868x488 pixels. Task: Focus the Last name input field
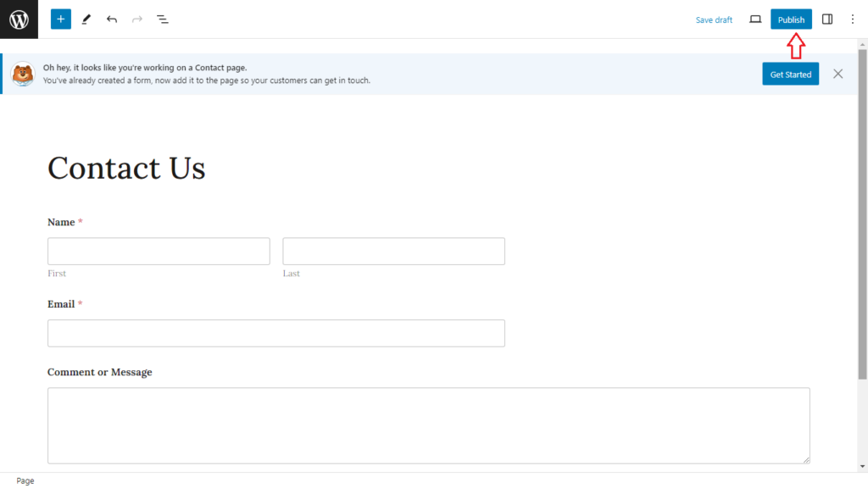(393, 251)
